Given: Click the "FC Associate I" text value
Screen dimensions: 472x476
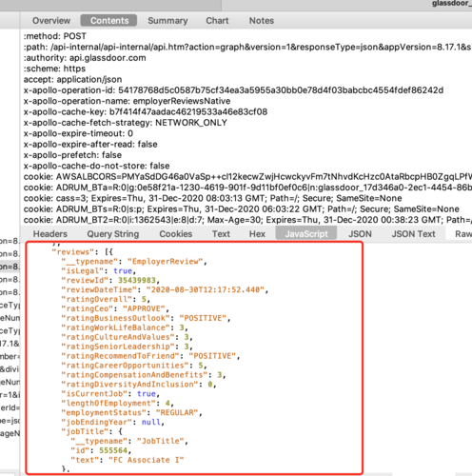Looking at the screenshot, I should click(147, 460).
